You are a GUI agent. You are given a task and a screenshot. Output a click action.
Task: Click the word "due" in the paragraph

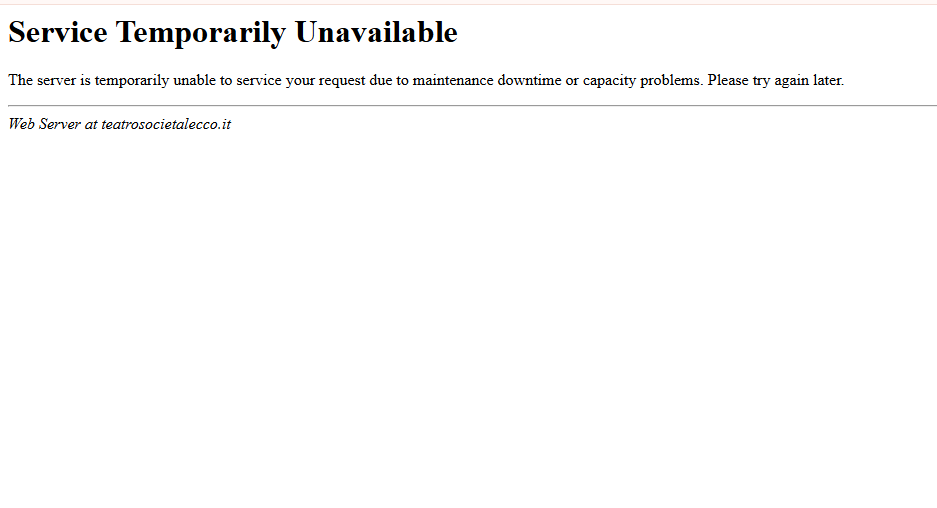(x=381, y=80)
